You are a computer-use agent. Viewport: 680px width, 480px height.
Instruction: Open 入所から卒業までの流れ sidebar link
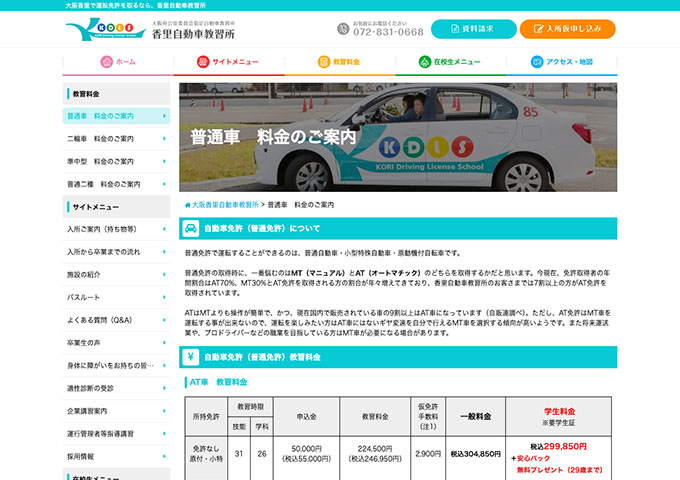pos(116,252)
